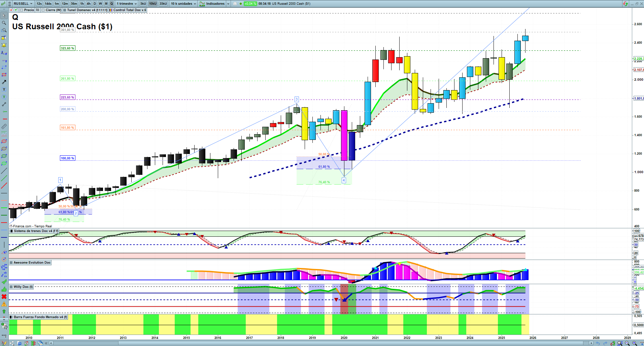Screen dimensions: 644x346
Task: Switch to the W weekly timeframe
Action: point(100,4)
